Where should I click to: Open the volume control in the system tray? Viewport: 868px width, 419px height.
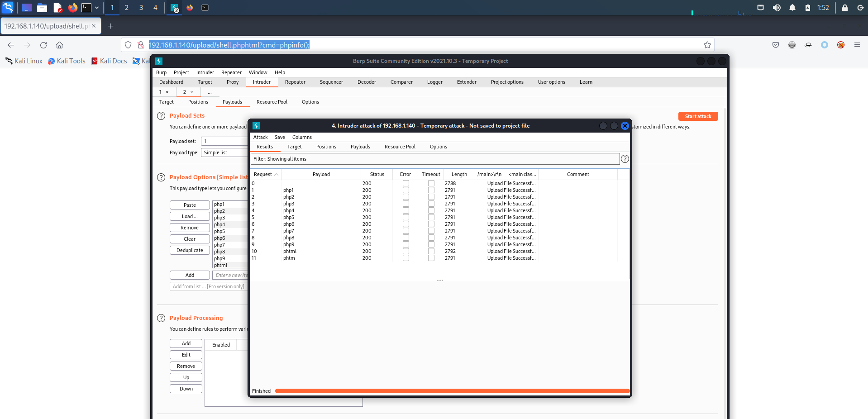tap(777, 8)
